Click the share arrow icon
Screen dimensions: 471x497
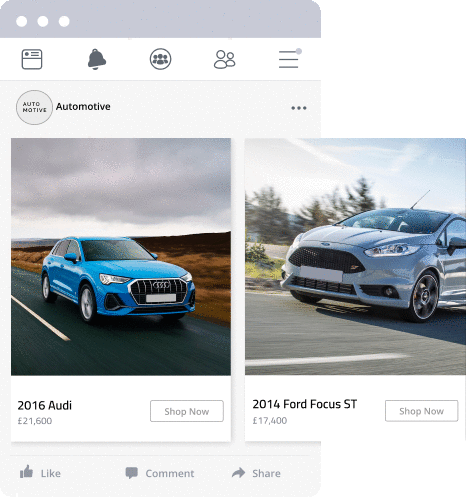[238, 472]
